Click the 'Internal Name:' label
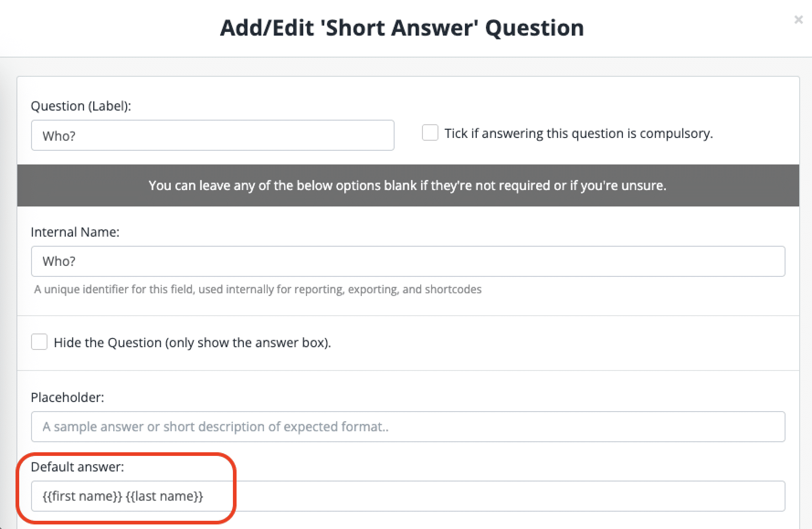812x529 pixels. pos(75,232)
